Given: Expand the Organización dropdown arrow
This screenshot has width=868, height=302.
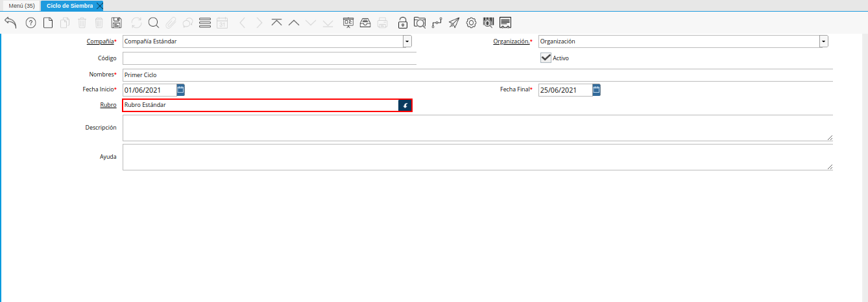Looking at the screenshot, I should pyautogui.click(x=823, y=41).
